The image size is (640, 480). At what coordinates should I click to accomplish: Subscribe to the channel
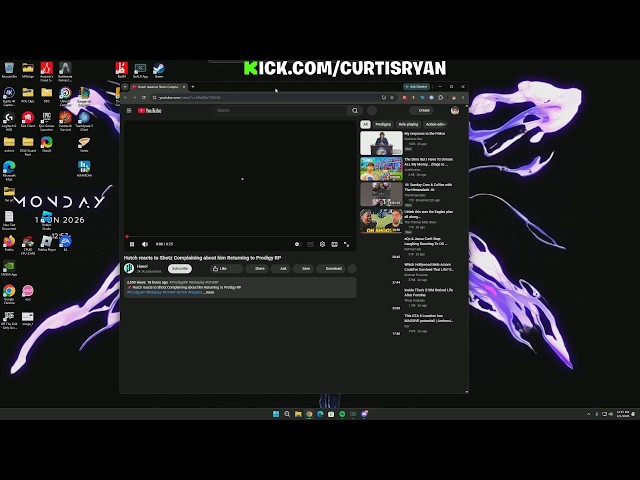180,269
